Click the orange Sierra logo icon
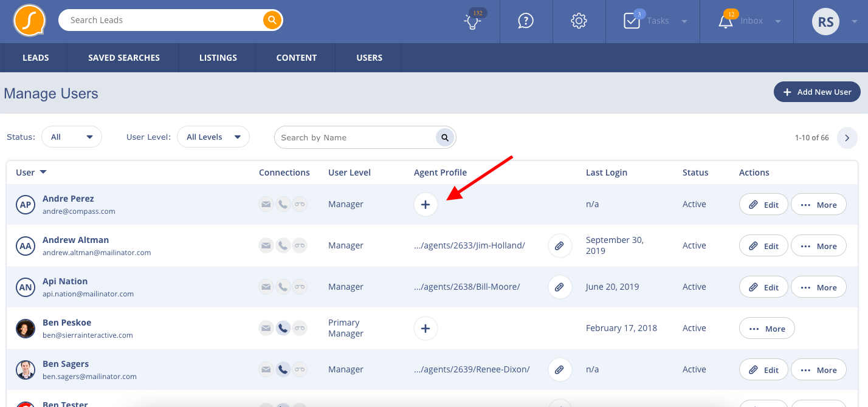This screenshot has height=407, width=868. (29, 21)
